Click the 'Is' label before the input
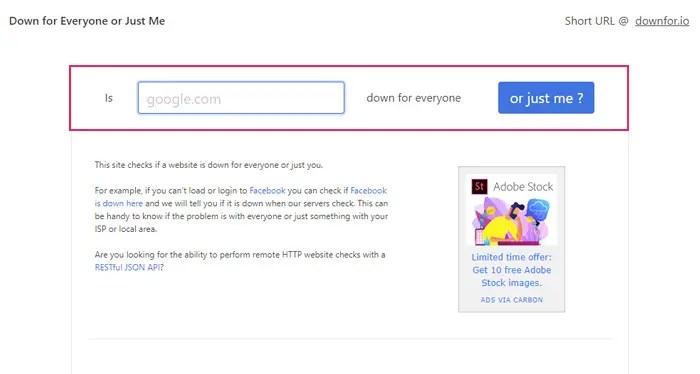 pyautogui.click(x=108, y=98)
